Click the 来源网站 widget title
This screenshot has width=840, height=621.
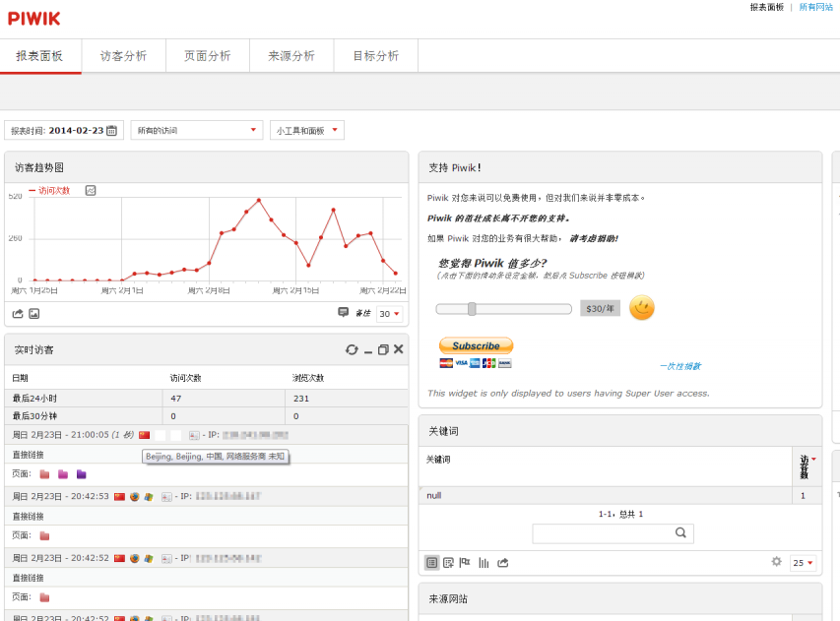[448, 599]
